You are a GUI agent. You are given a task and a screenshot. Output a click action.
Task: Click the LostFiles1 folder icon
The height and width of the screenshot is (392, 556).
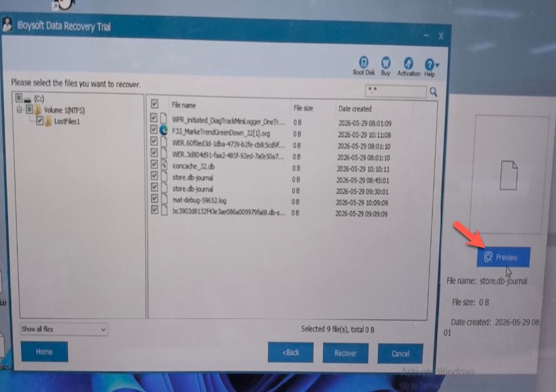[x=48, y=122]
